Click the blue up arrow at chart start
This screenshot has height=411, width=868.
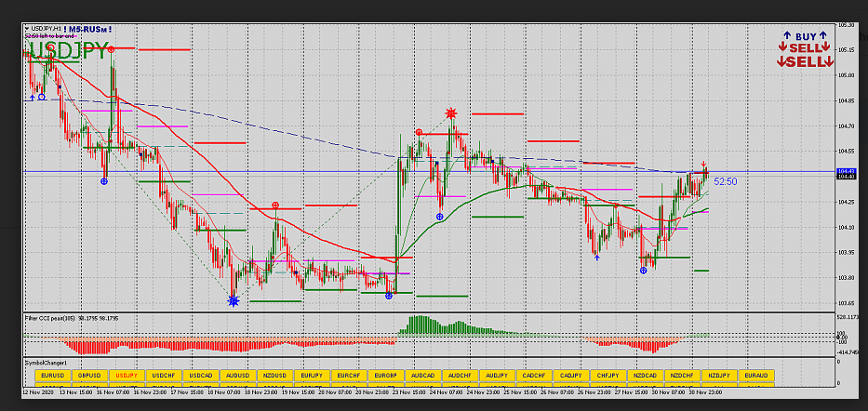(32, 97)
